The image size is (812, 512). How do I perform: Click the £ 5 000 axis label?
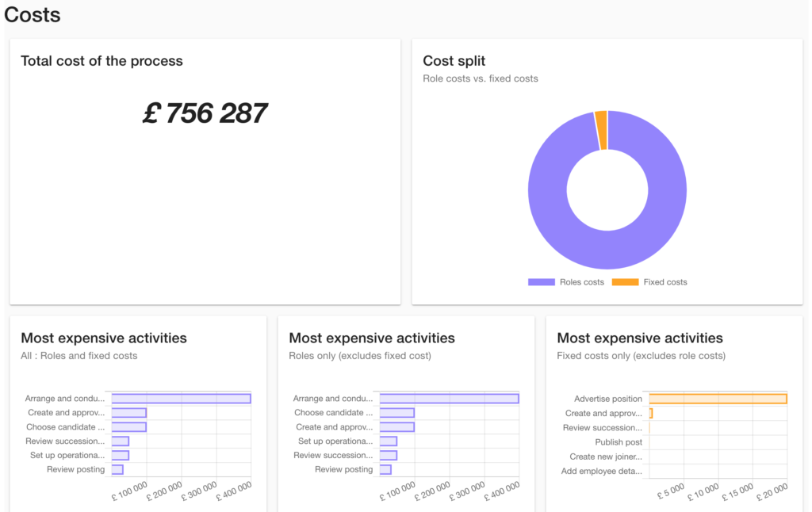point(671,491)
